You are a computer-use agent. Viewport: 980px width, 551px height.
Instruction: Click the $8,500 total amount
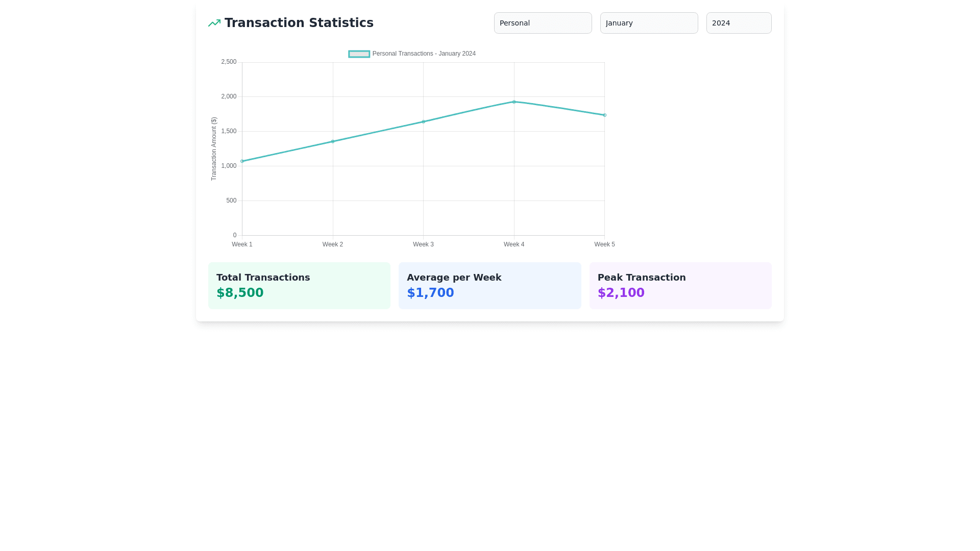click(240, 293)
